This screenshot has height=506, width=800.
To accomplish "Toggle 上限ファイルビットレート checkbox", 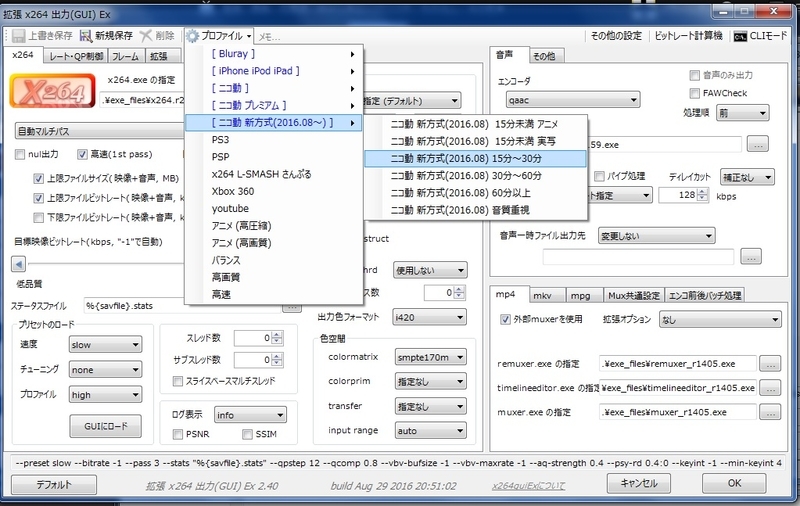I will click(x=38, y=198).
